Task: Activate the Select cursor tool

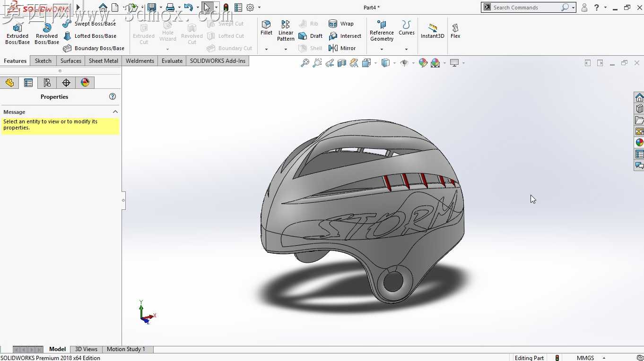Action: [207, 8]
